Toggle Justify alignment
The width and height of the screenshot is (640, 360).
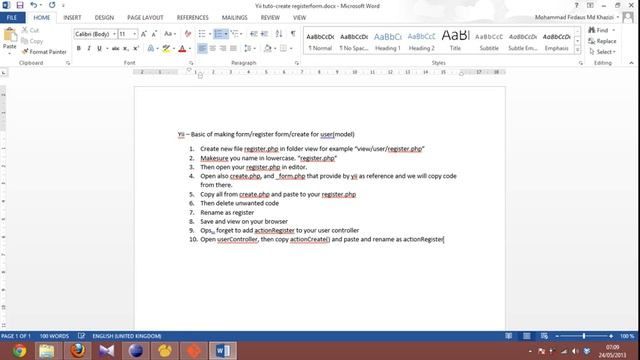(x=233, y=49)
